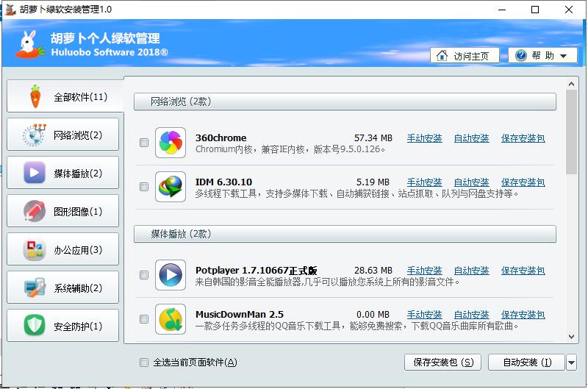Click the MusicDownMan 2.5 title text
588x389 pixels.
click(x=240, y=315)
